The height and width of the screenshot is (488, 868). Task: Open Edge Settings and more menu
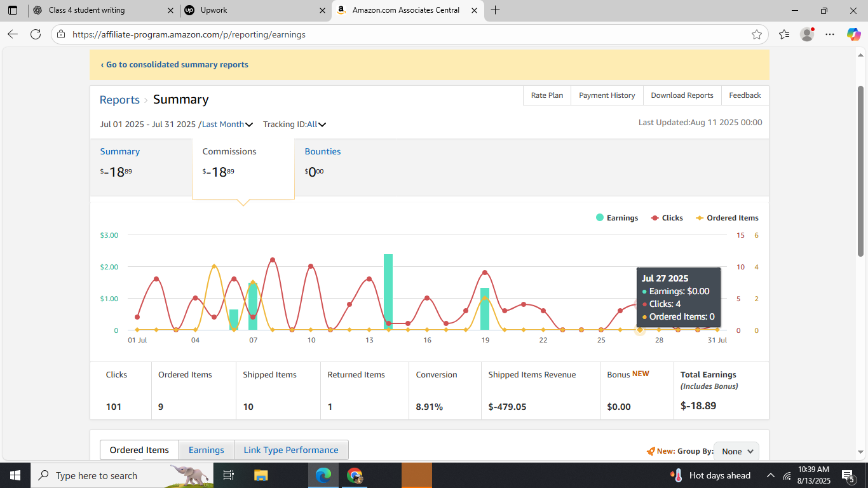(x=830, y=34)
